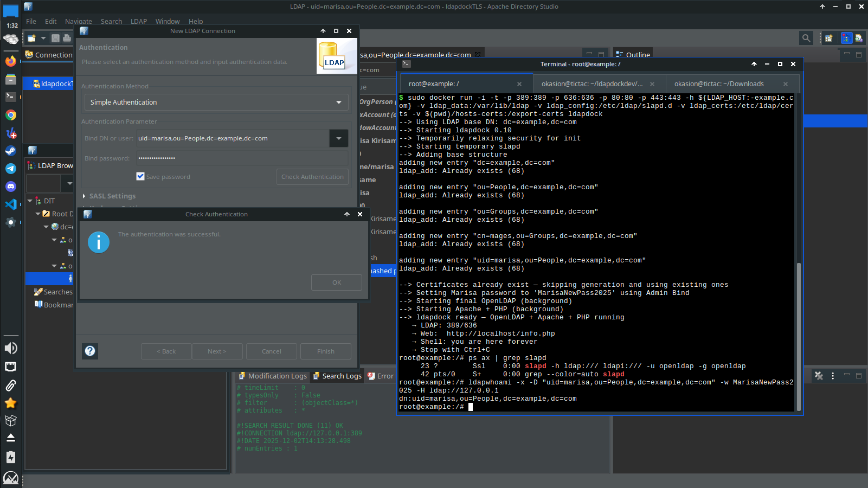Click the LDAP perspective icon in toolbar

pyautogui.click(x=846, y=38)
